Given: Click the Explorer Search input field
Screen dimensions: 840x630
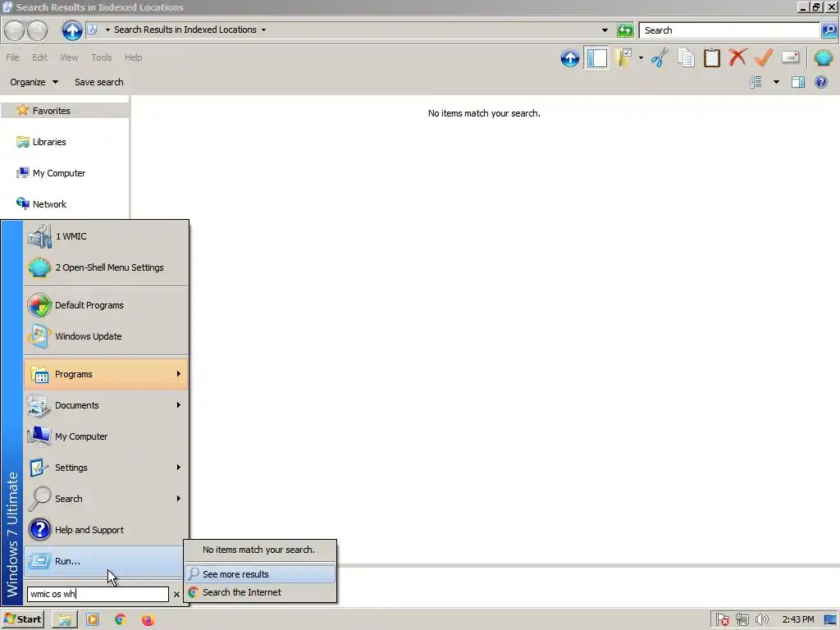Looking at the screenshot, I should (729, 30).
